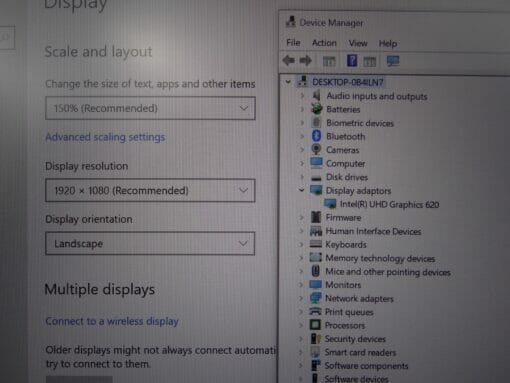Select the Cameras category icon
510x383 pixels.
click(316, 149)
